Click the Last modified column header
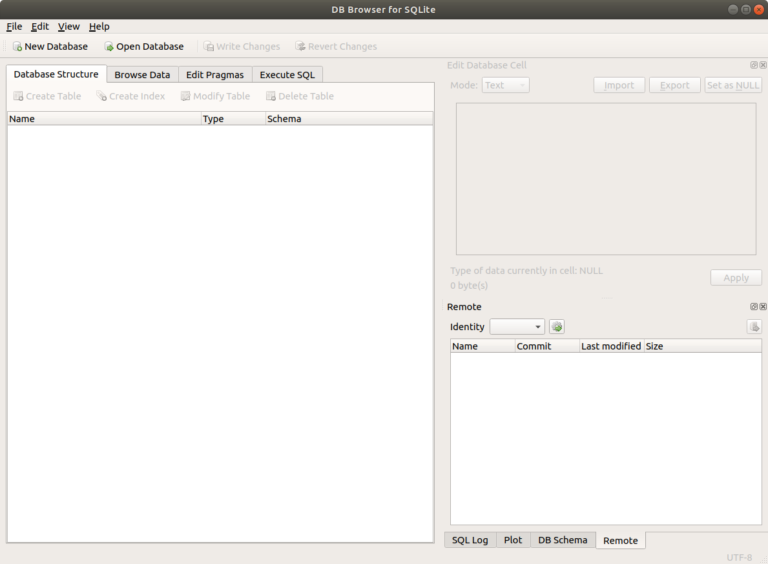 click(611, 346)
